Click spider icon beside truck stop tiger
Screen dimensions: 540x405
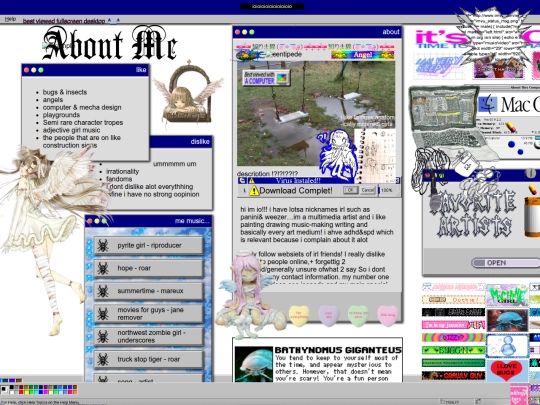103,359
